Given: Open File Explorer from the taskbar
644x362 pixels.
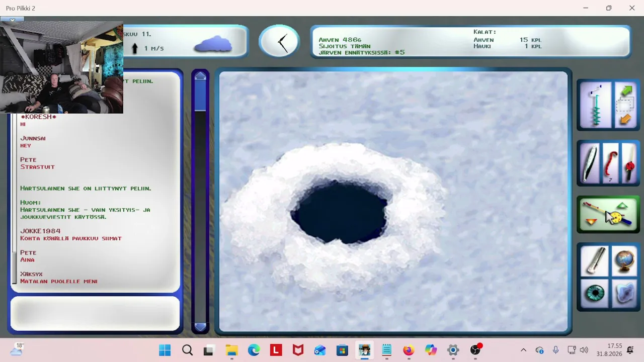Looking at the screenshot, I should coord(231,350).
